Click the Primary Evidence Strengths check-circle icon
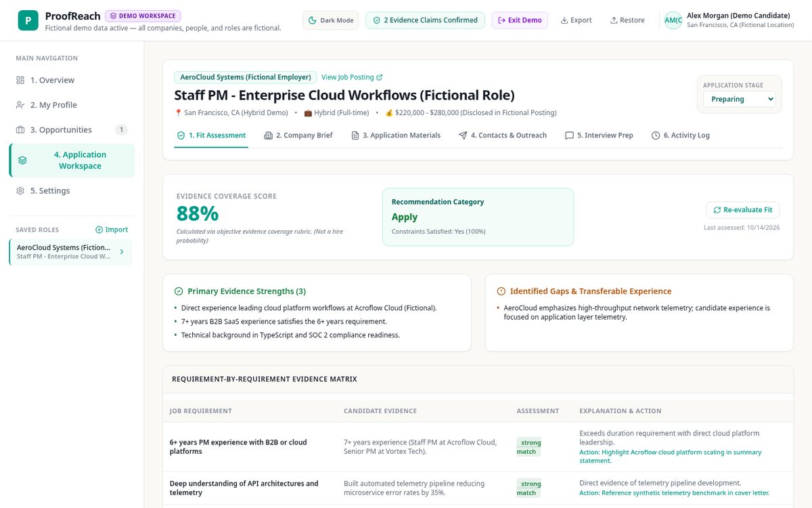This screenshot has height=508, width=812. [179, 291]
